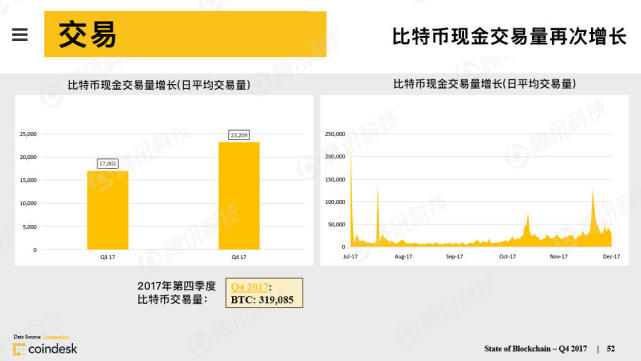Click the 10,000 bar chart axis value
This screenshot has height=361, width=641.
pos(28,203)
